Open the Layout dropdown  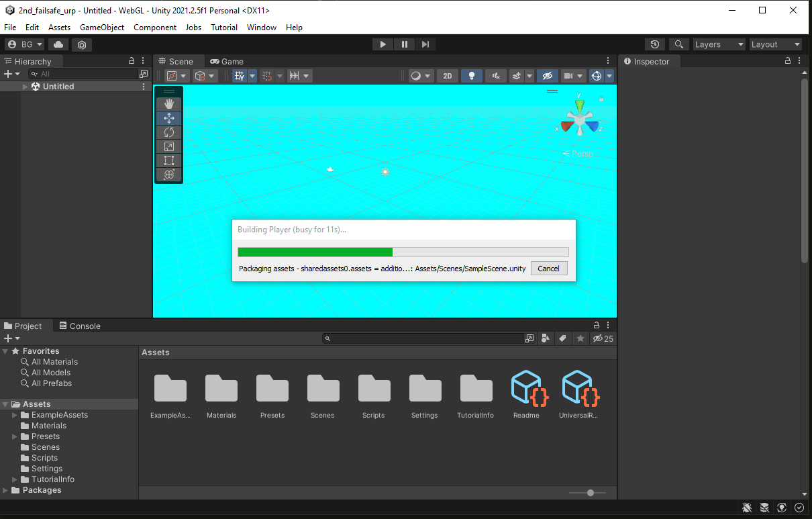pos(776,44)
